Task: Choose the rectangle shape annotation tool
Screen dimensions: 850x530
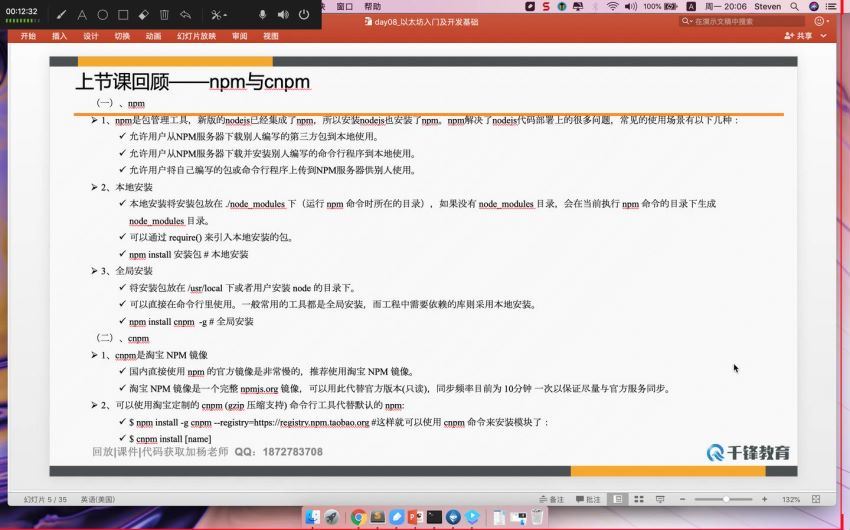Action: (x=123, y=15)
